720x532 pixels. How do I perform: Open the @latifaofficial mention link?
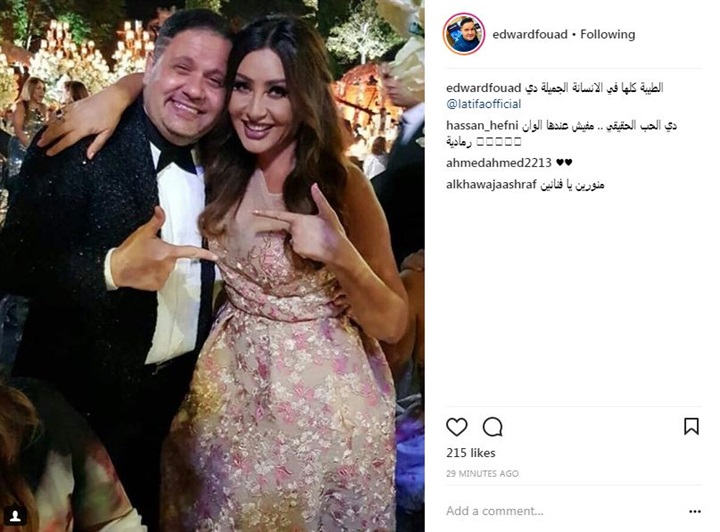tap(484, 104)
